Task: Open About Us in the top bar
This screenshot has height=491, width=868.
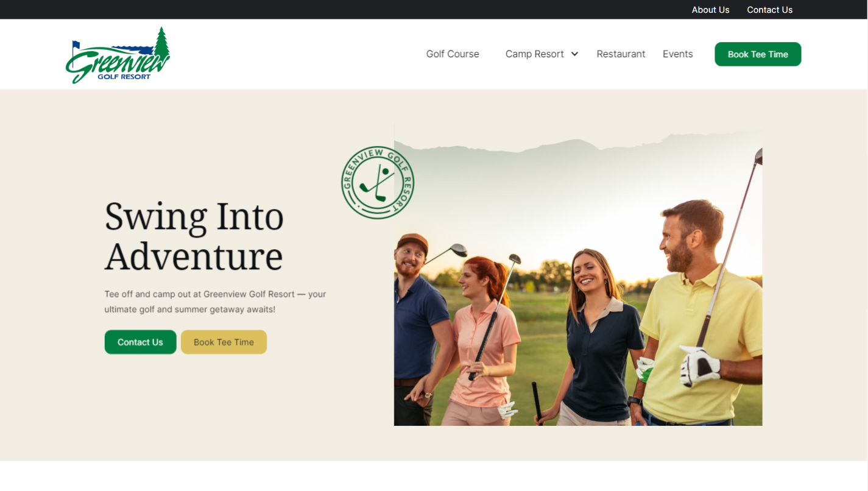Action: coord(710,10)
